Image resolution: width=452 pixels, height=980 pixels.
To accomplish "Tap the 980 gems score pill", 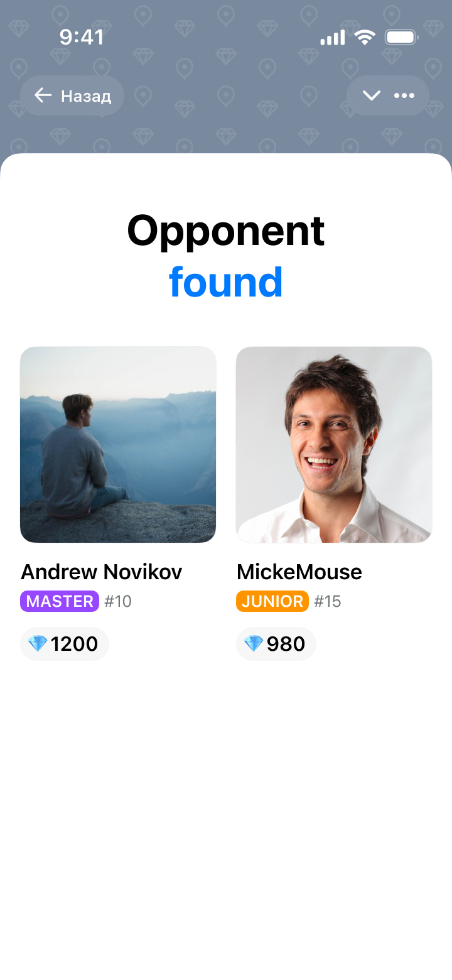I will (276, 644).
